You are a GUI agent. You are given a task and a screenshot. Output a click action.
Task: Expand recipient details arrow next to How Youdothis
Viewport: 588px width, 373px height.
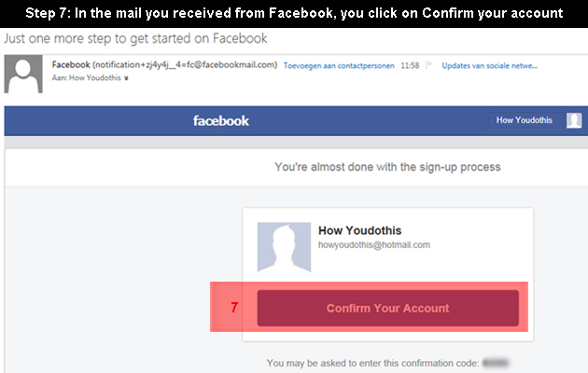tap(126, 78)
